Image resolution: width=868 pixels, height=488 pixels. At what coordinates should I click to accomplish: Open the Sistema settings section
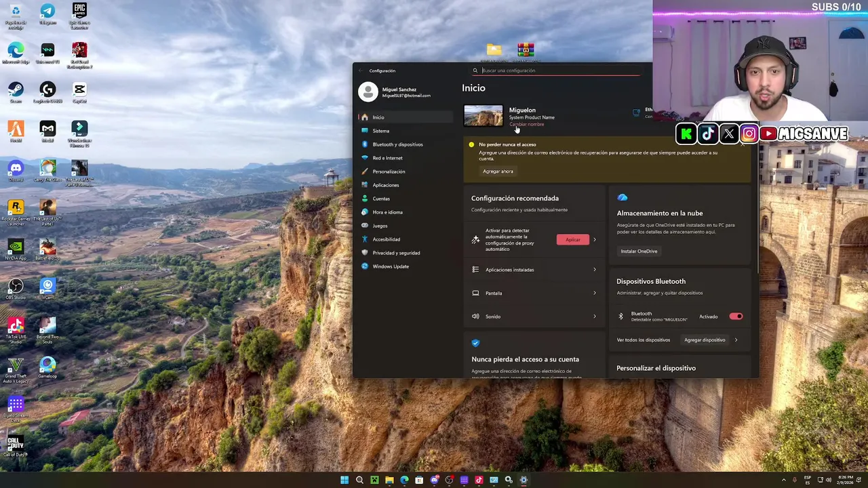click(405, 131)
